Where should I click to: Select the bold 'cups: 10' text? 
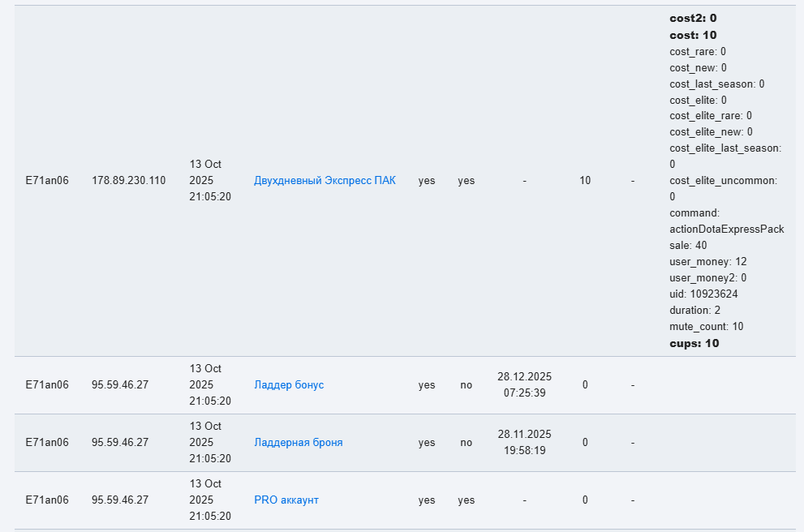tap(694, 343)
